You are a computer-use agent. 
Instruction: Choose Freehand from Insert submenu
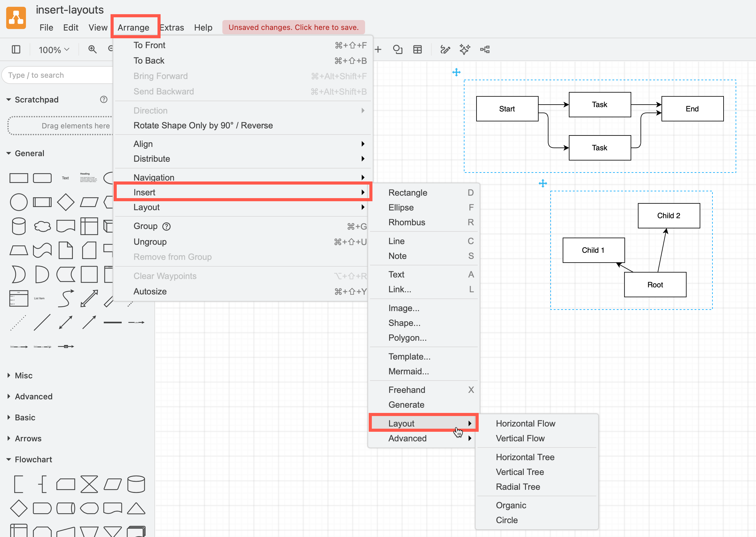point(423,390)
